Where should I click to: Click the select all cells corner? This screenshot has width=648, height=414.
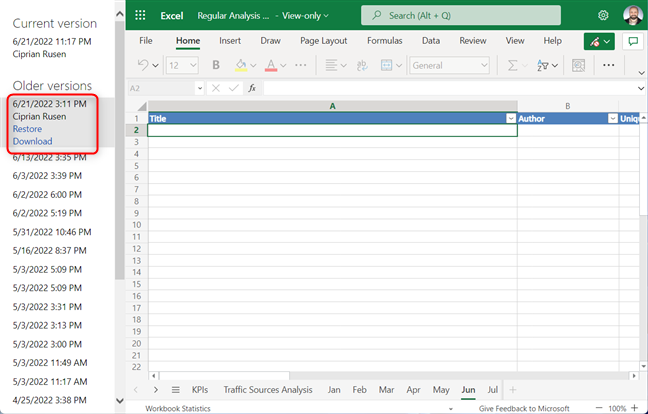point(142,106)
